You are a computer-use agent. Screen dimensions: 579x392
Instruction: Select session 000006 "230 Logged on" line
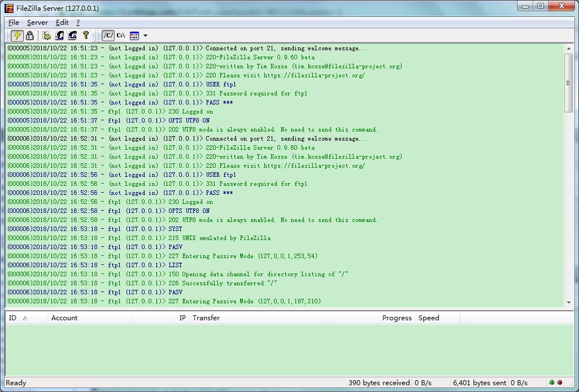[110, 202]
